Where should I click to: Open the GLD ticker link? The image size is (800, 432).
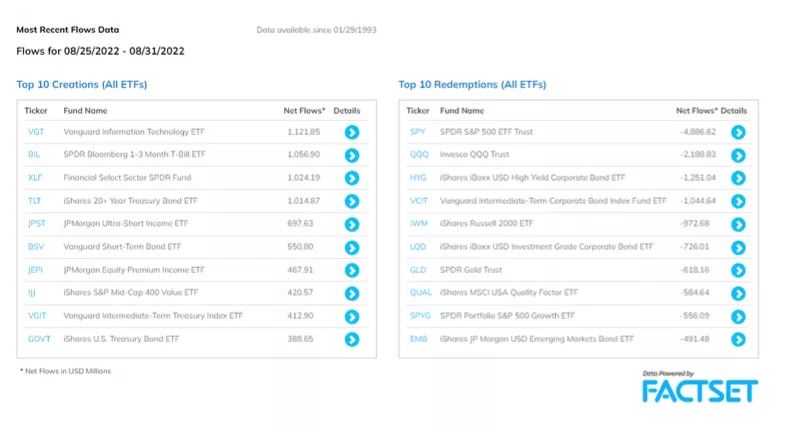pyautogui.click(x=418, y=270)
